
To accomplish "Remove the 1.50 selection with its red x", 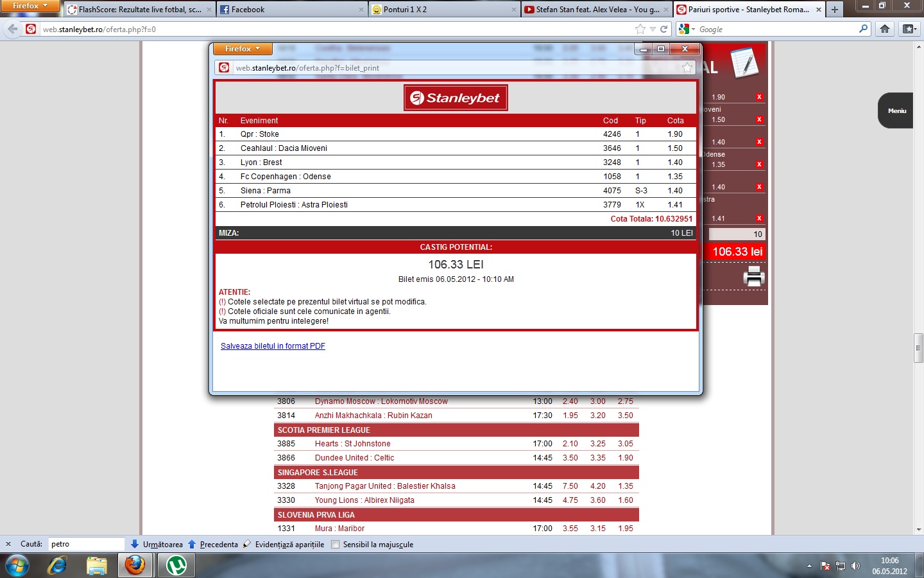I will pyautogui.click(x=759, y=119).
